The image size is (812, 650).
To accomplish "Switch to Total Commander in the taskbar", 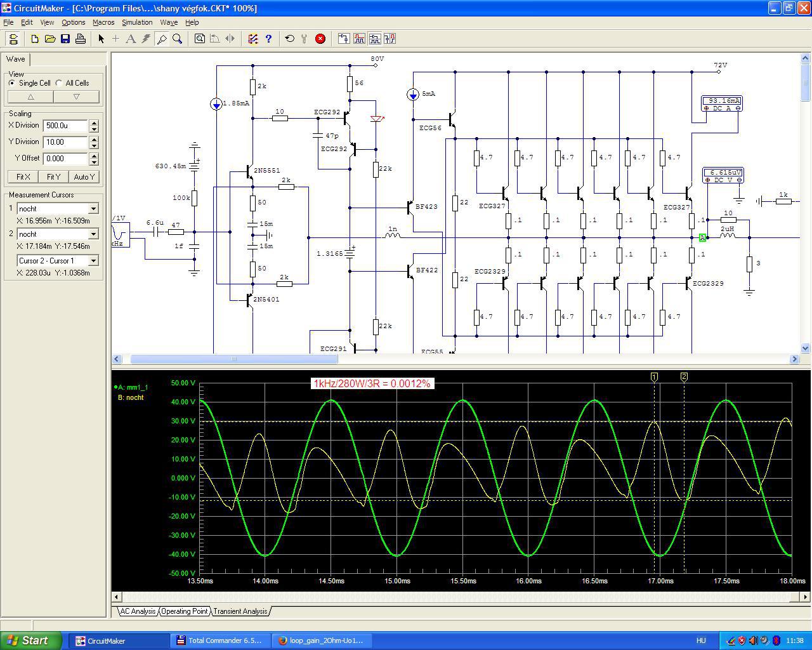I will click(219, 640).
